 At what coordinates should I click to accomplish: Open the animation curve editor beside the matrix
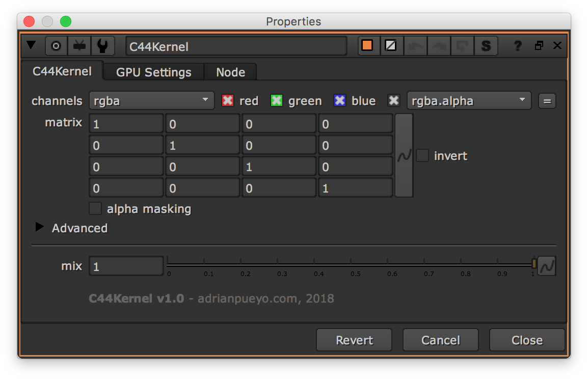(x=403, y=155)
